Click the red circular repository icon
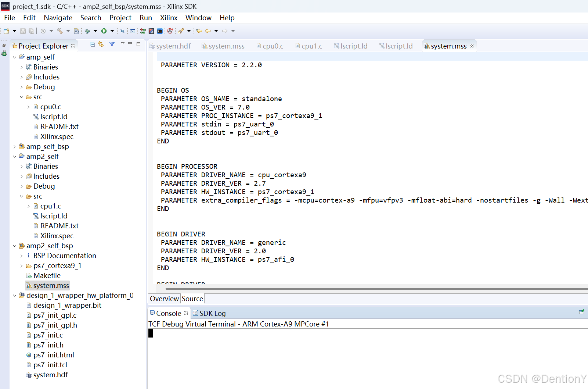 [x=170, y=31]
